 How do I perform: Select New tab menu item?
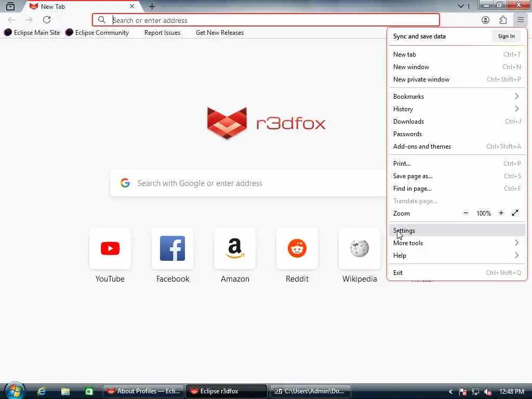(x=457, y=54)
